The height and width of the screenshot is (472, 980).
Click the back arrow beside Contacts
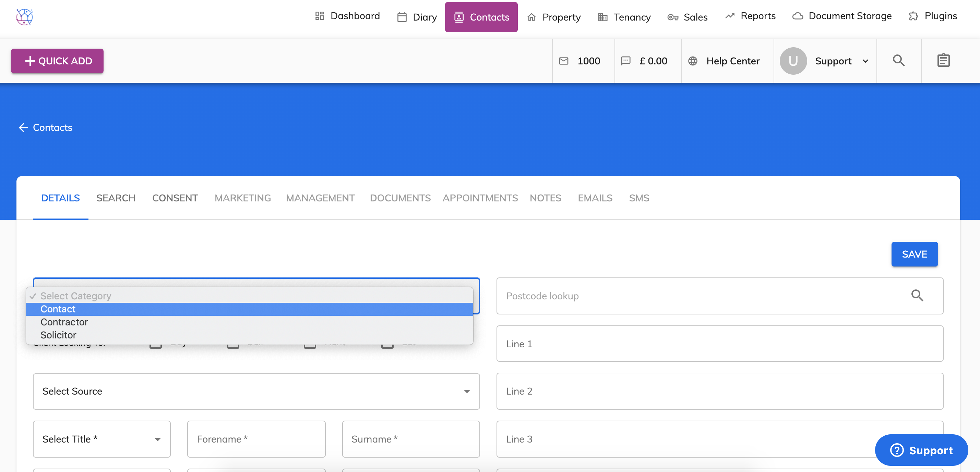tap(23, 128)
